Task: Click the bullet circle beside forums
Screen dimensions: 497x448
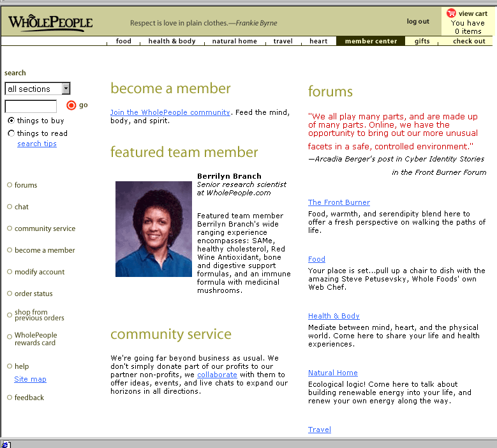Action: (10, 185)
